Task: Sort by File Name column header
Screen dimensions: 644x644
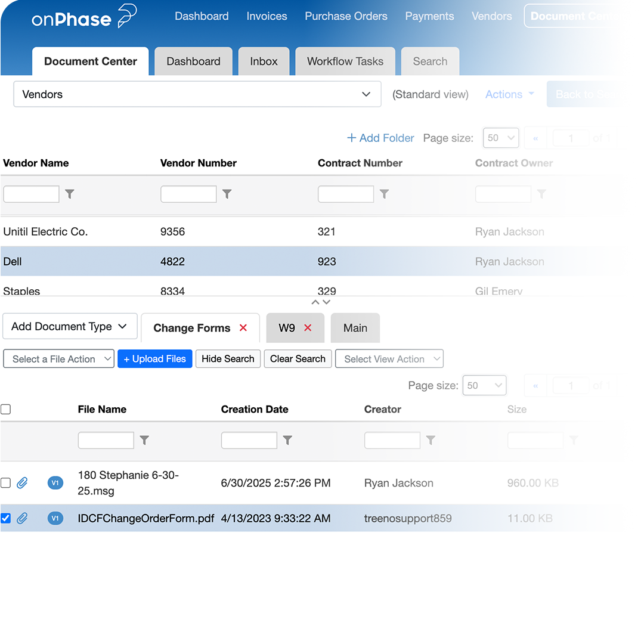Action: click(x=103, y=410)
